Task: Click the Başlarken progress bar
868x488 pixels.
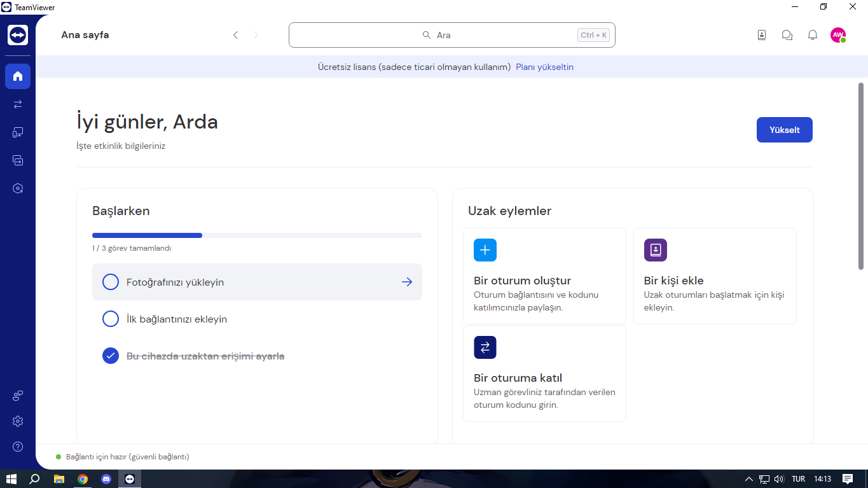Action: point(257,235)
